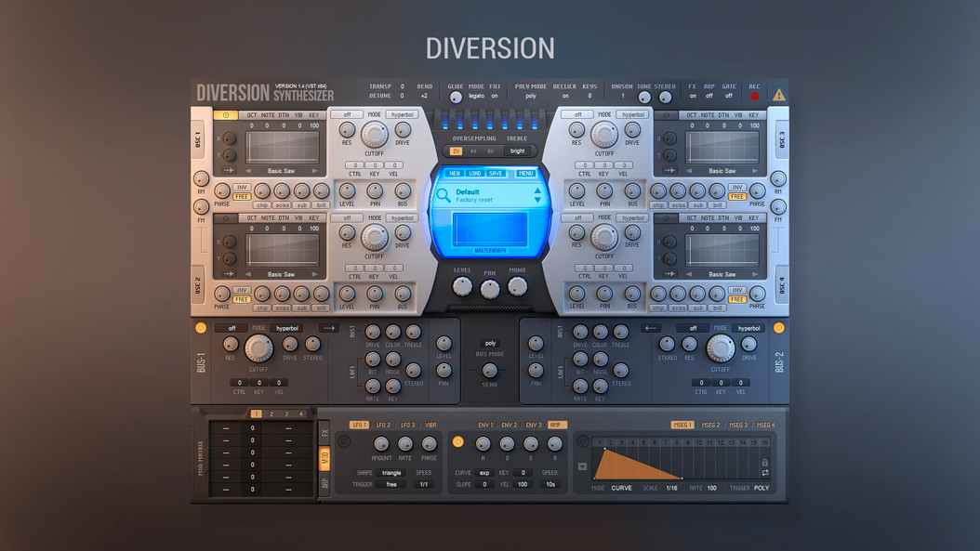Open the POLY MODE poly dropdown
The image size is (980, 551).
click(x=531, y=97)
